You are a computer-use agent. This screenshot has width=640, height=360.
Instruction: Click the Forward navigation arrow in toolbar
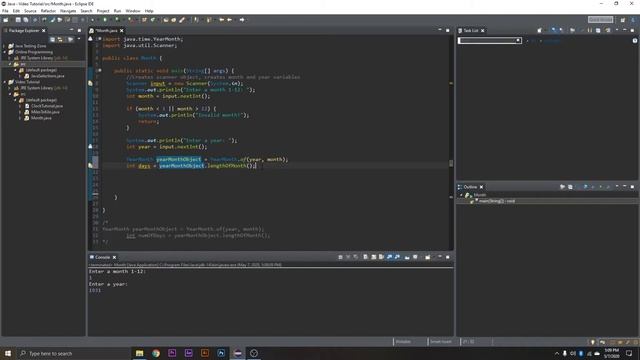click(242, 20)
